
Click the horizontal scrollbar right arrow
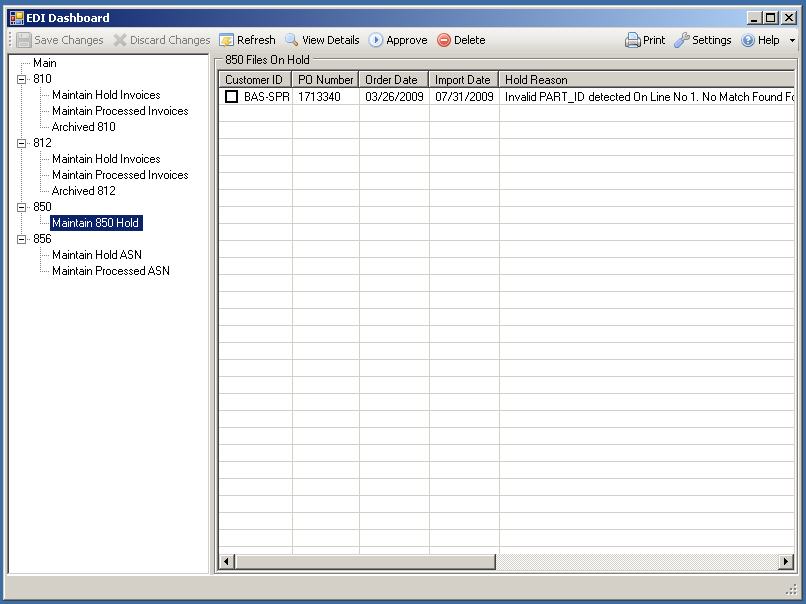tap(787, 562)
